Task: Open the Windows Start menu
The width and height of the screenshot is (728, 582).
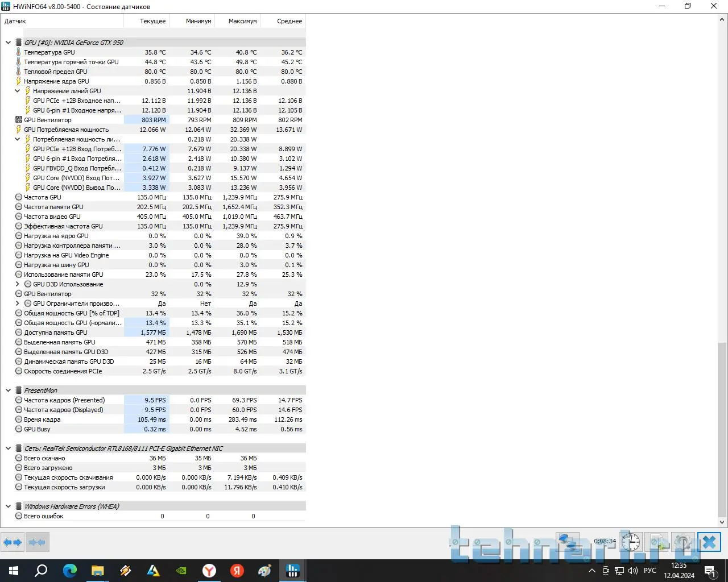Action: (x=14, y=571)
